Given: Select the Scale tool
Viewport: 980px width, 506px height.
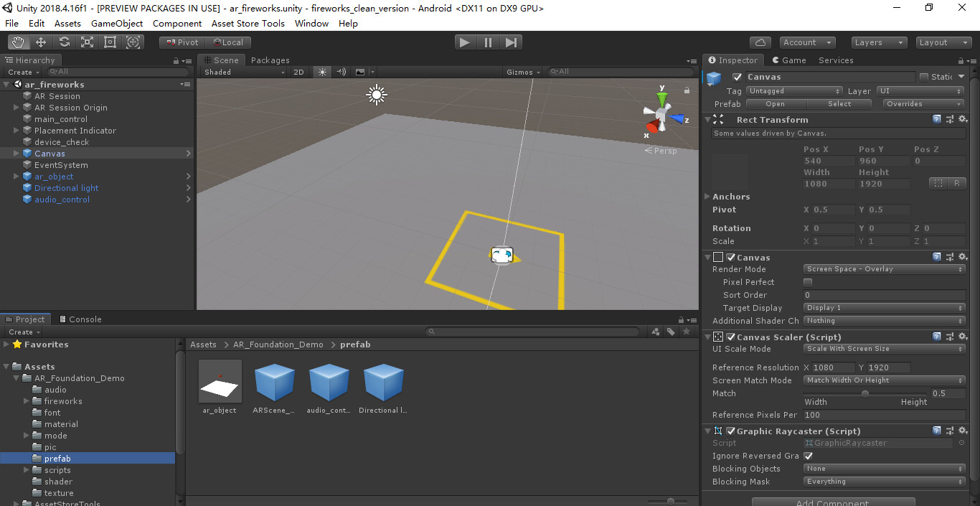Looking at the screenshot, I should (x=87, y=42).
